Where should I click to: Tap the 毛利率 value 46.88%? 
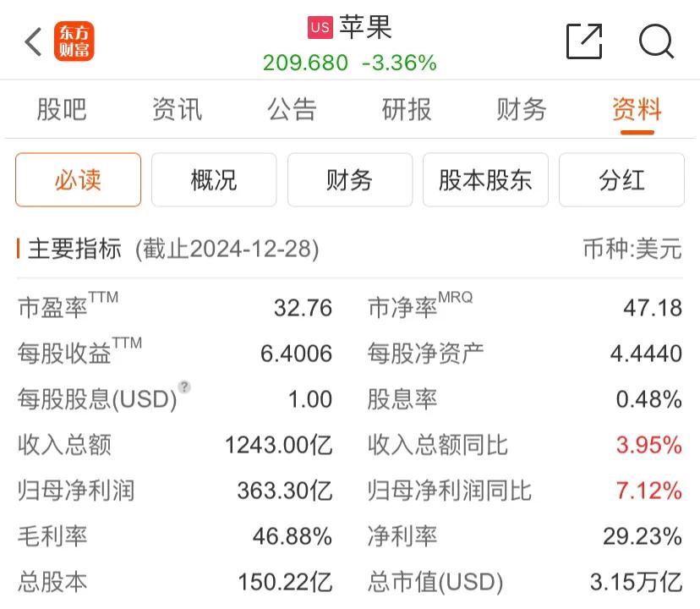[x=293, y=536]
